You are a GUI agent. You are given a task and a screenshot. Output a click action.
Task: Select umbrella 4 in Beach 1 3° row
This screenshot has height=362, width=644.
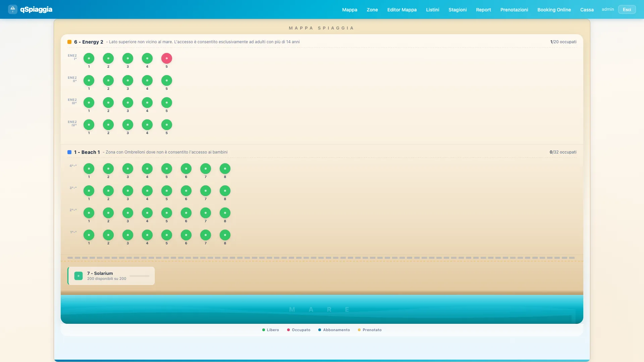tap(147, 191)
